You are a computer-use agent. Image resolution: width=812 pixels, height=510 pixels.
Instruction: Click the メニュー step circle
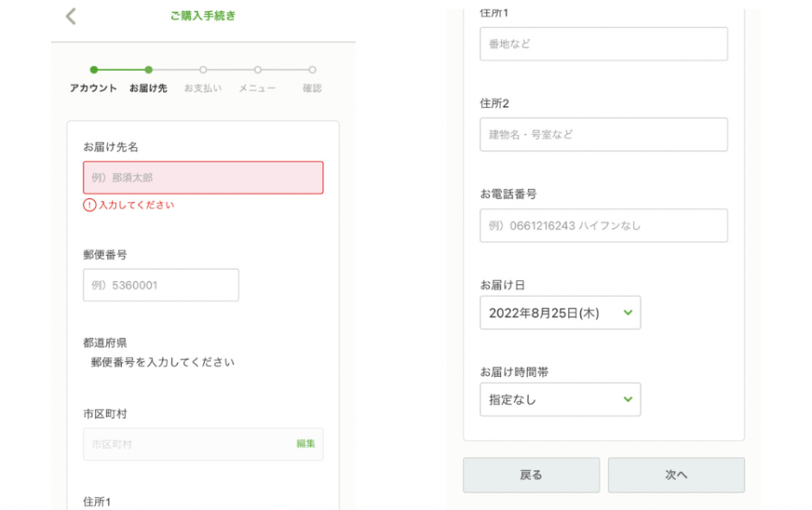(x=257, y=72)
